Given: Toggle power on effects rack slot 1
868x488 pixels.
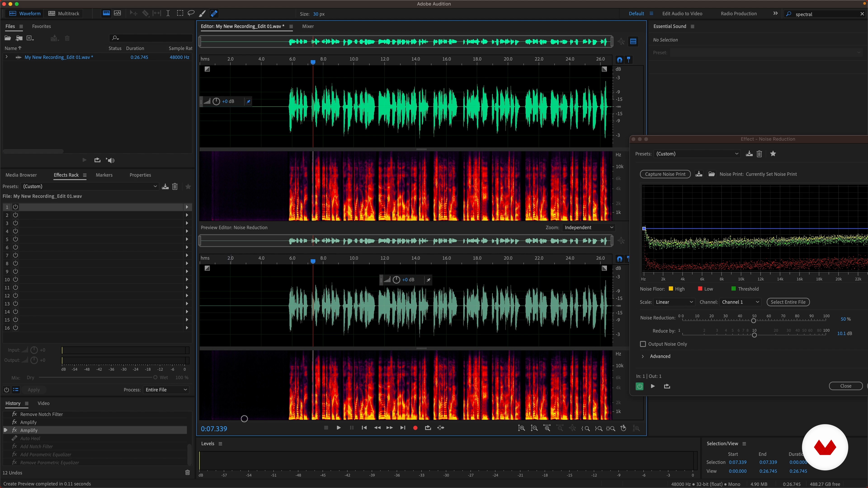Looking at the screenshot, I should pyautogui.click(x=16, y=207).
